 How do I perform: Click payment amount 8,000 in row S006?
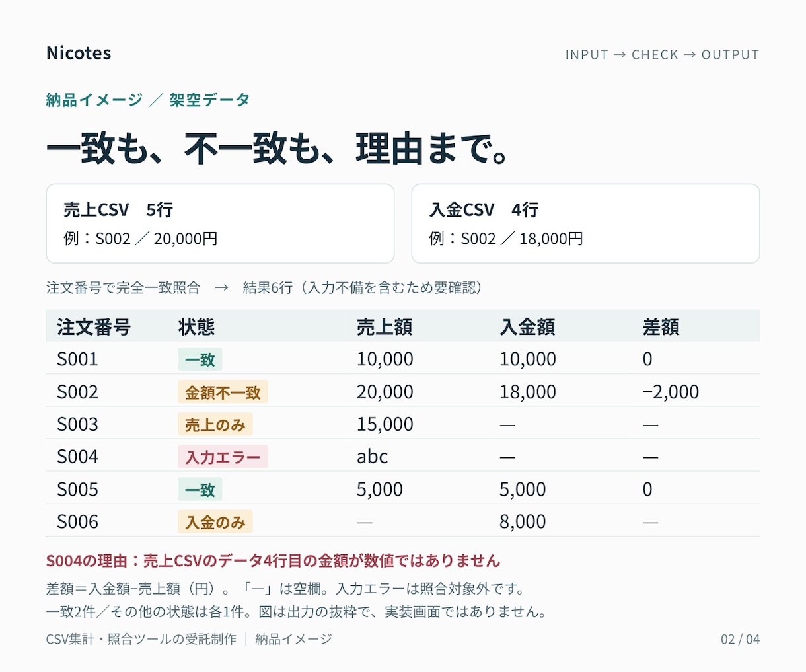(523, 522)
